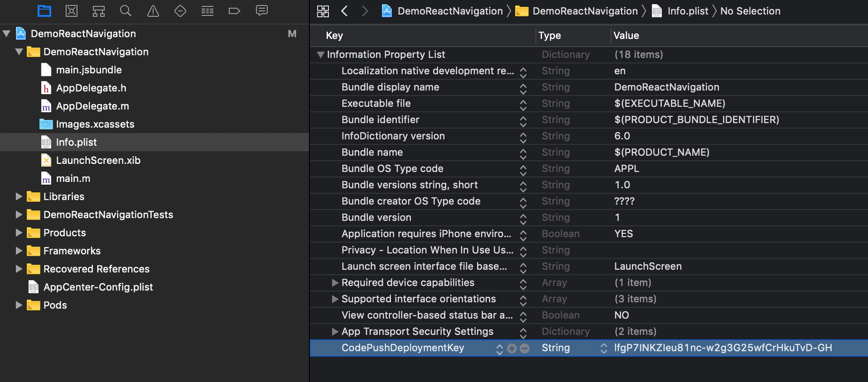
Task: Collapse the Information Property List
Action: (x=320, y=55)
